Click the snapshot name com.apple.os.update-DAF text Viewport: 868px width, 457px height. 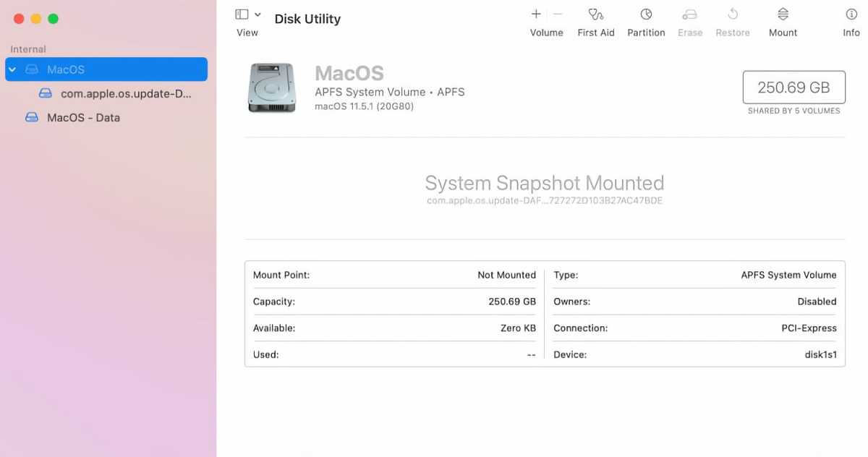click(545, 200)
